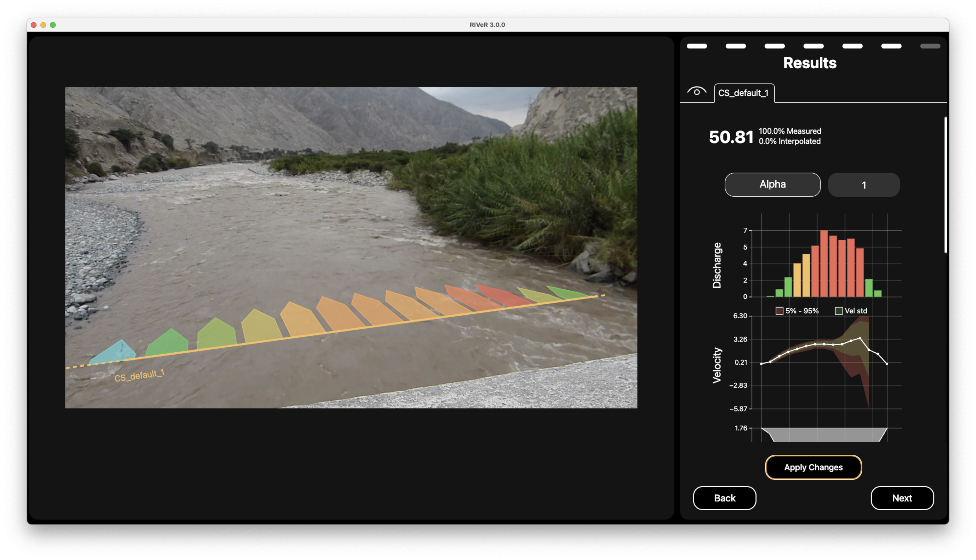976x560 pixels.
Task: Go Back to the previous step
Action: pyautogui.click(x=724, y=498)
